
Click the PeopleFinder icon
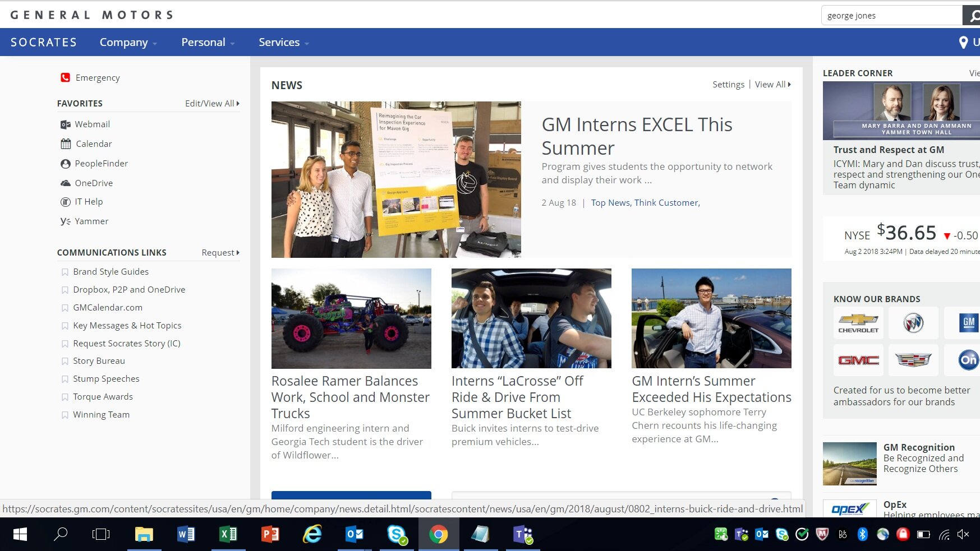(65, 164)
